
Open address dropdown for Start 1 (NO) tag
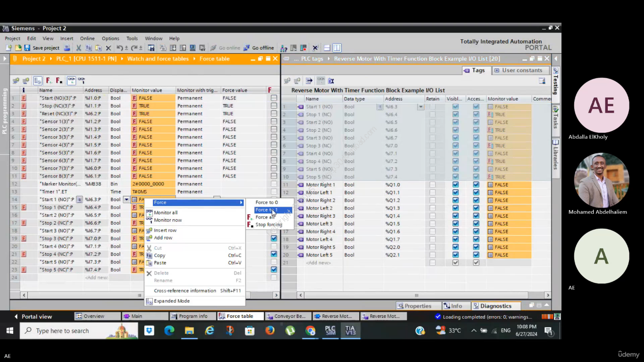tap(421, 107)
